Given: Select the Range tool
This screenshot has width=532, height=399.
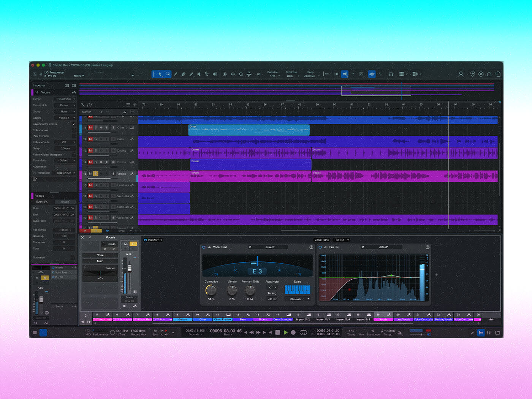Looking at the screenshot, I should [168, 74].
